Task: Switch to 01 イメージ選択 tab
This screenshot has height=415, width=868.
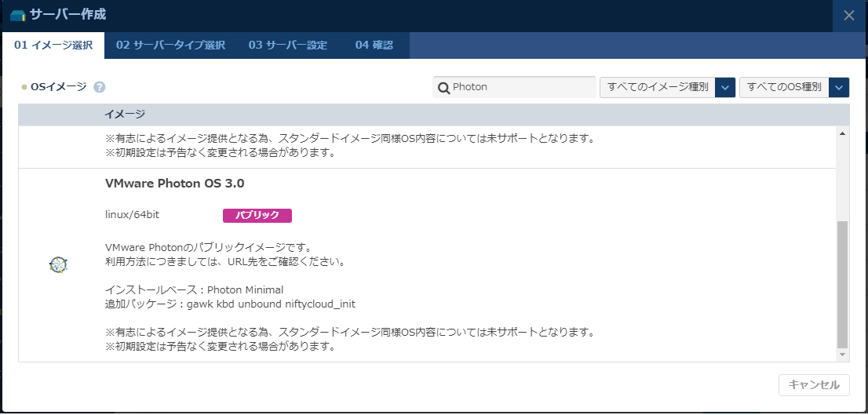Action: point(53,46)
